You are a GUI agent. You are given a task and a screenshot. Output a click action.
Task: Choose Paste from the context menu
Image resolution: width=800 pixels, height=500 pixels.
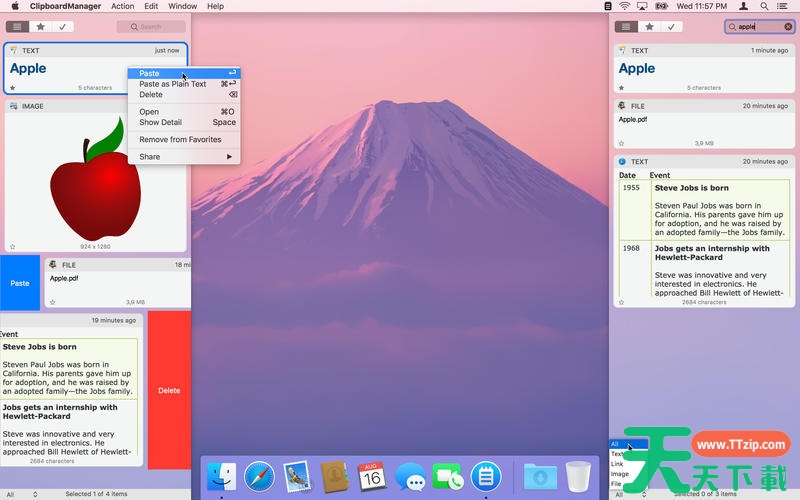(184, 73)
